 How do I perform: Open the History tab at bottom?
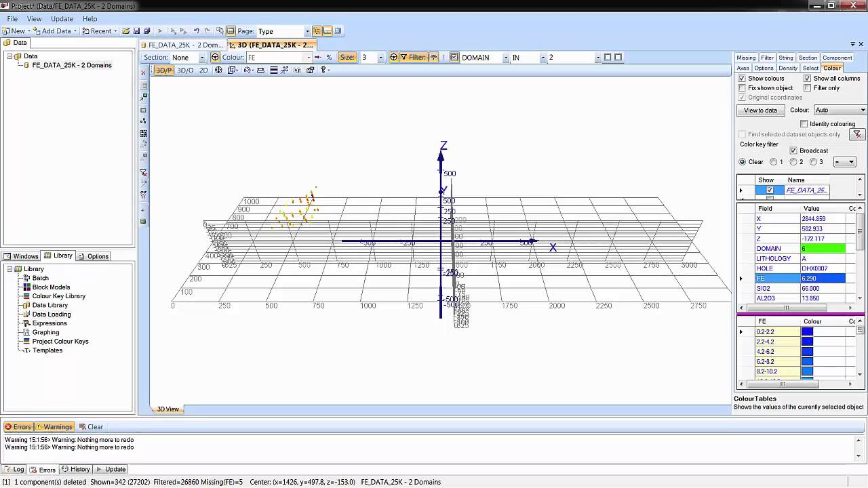pos(75,469)
